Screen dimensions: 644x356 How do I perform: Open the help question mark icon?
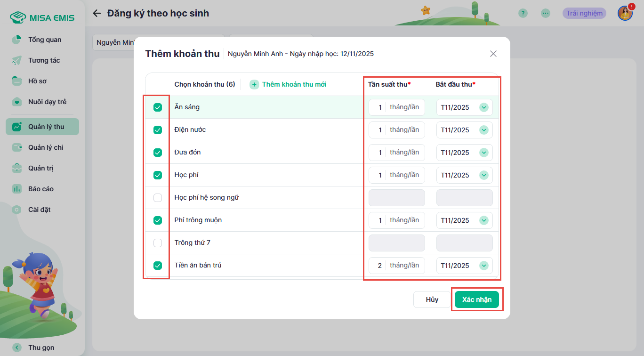[x=523, y=13]
